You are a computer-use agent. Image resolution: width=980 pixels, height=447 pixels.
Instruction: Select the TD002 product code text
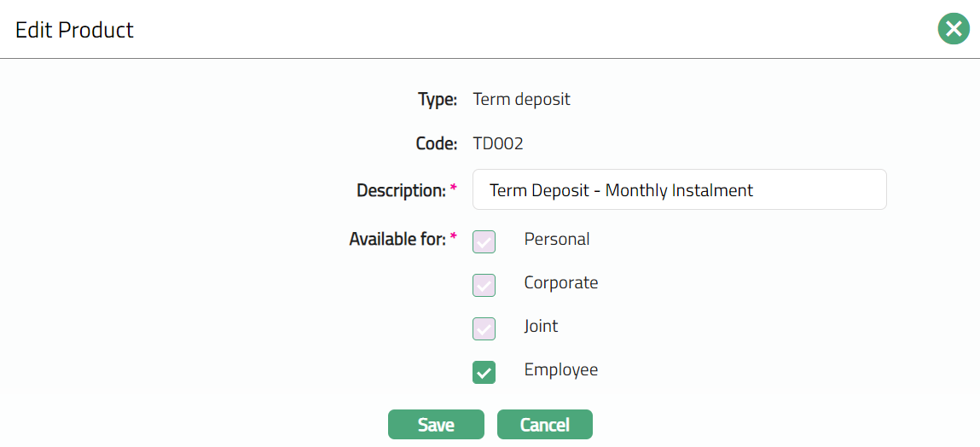click(x=498, y=143)
